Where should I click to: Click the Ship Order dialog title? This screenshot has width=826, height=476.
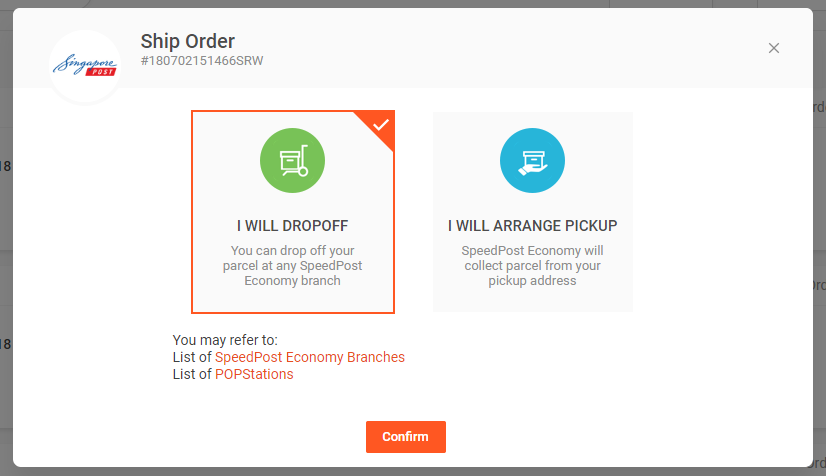click(x=187, y=41)
